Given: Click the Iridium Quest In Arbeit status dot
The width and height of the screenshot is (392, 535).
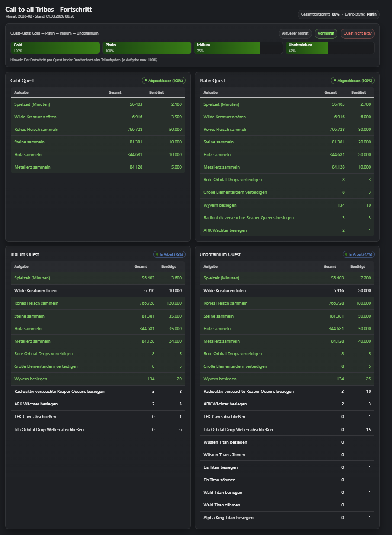Looking at the screenshot, I should click(x=157, y=254).
